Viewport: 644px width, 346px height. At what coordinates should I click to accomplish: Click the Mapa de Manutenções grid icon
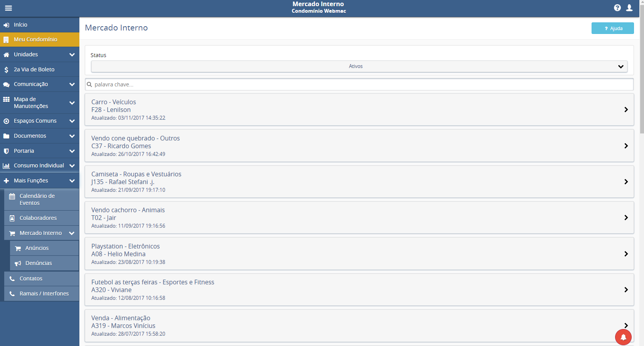coord(6,100)
